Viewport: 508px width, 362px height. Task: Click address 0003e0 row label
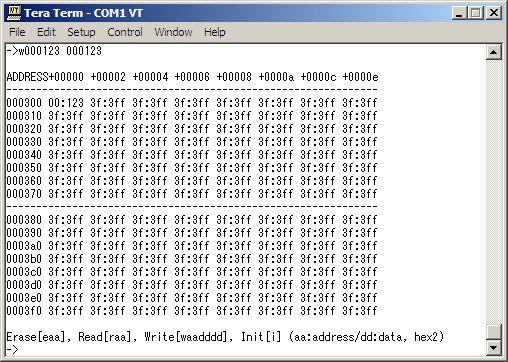[x=24, y=298]
